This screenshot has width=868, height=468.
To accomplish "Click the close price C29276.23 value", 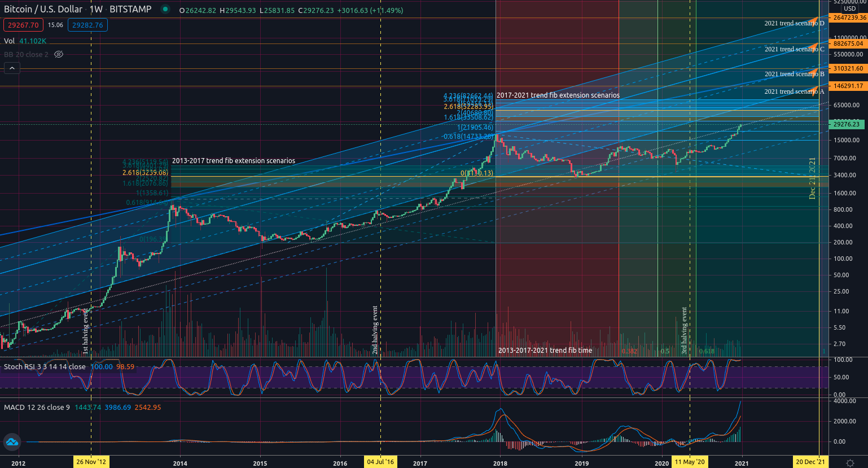I will click(316, 11).
